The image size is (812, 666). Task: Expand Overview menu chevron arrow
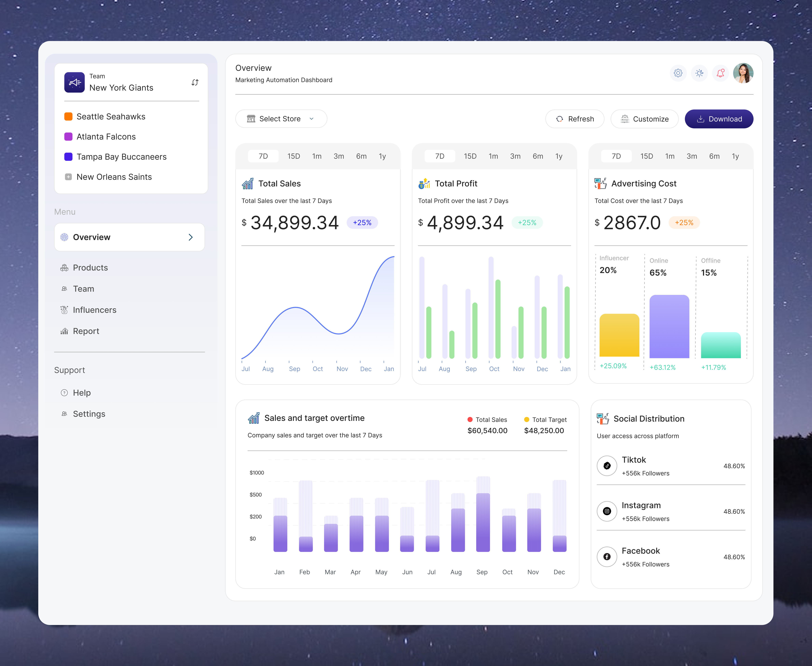(191, 237)
